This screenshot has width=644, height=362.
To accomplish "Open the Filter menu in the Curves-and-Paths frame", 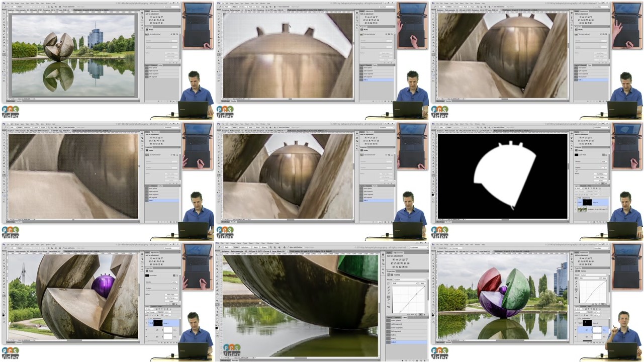I will pos(257,243).
